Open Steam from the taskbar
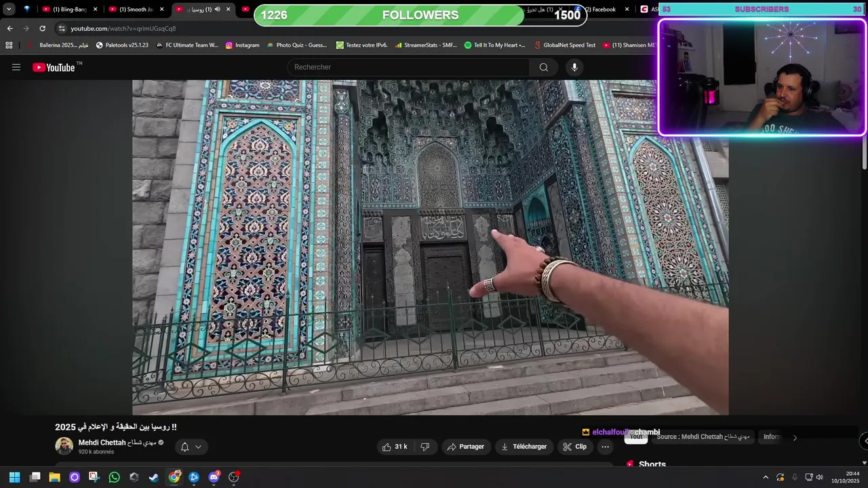Viewport: 868px width, 488px height. tap(154, 477)
